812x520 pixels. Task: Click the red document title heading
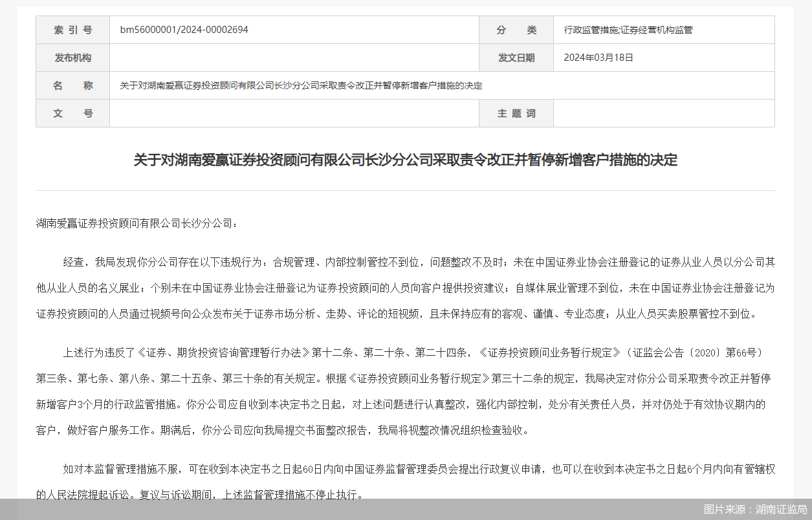pyautogui.click(x=406, y=160)
